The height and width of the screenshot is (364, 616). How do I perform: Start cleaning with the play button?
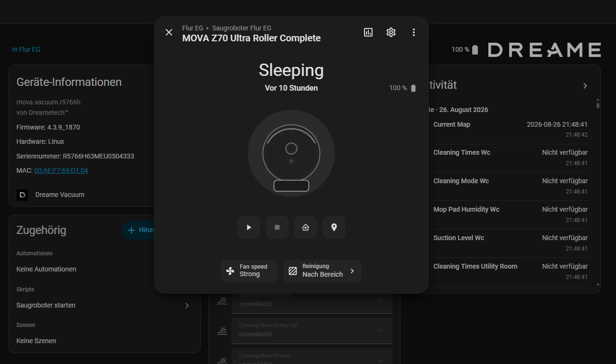tap(249, 227)
